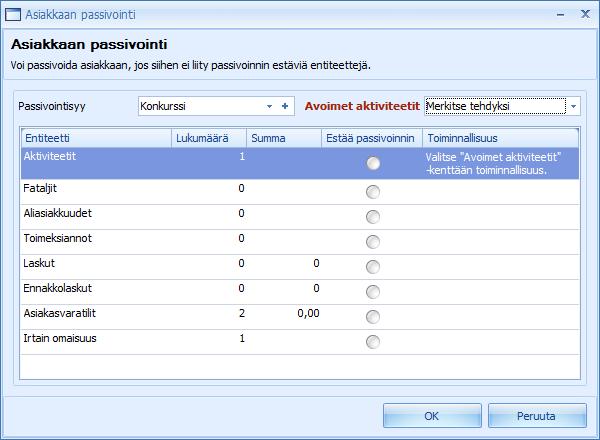Toggle the Asiakasvaratilit row radio indicator
Viewport: 600px width, 440px height.
(x=373, y=317)
